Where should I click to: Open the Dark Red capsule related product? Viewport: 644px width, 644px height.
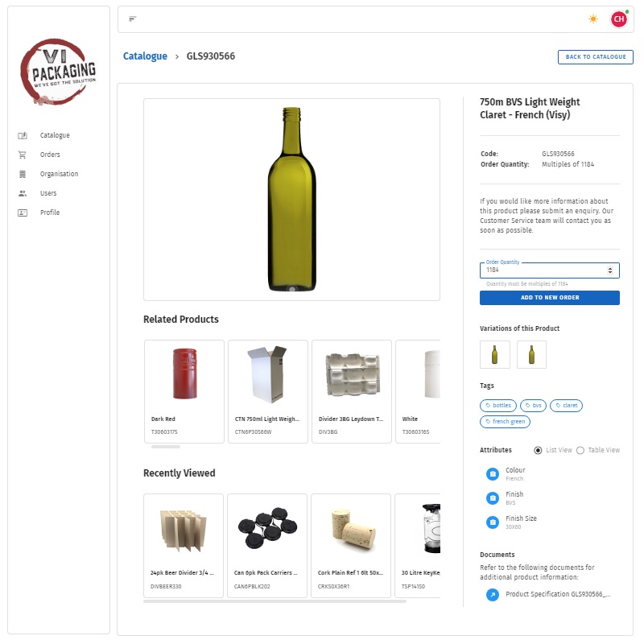(184, 391)
